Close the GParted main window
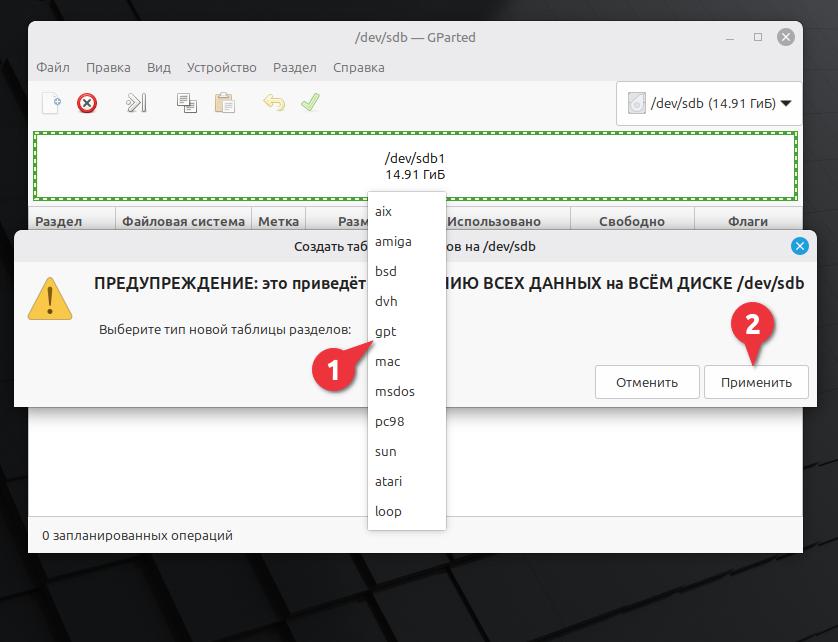 pyautogui.click(x=786, y=37)
